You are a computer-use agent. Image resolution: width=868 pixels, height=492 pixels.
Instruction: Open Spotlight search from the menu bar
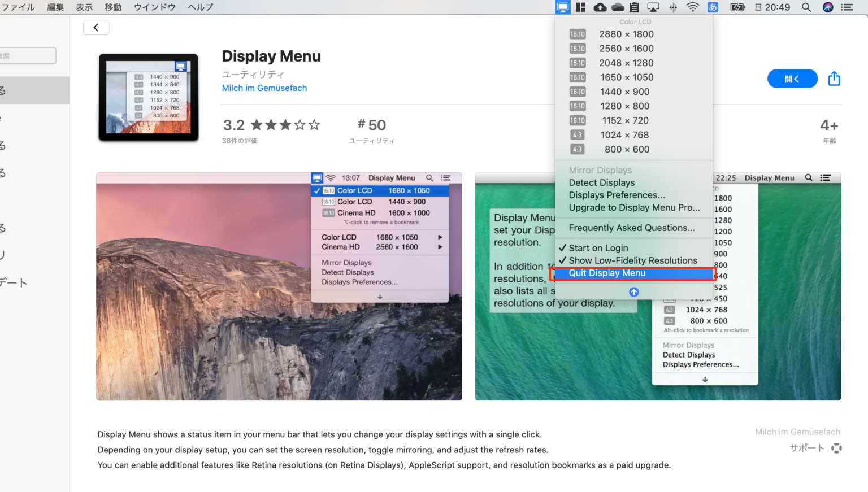coord(806,7)
